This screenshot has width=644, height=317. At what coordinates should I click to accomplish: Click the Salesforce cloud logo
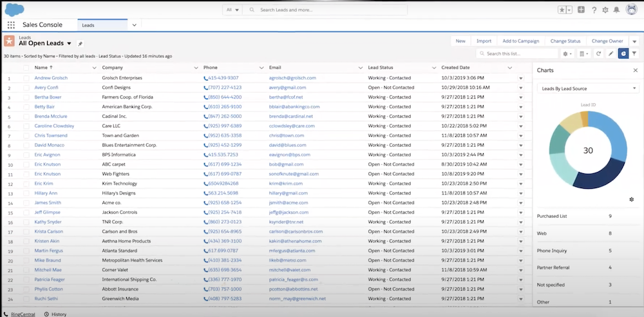tap(14, 10)
